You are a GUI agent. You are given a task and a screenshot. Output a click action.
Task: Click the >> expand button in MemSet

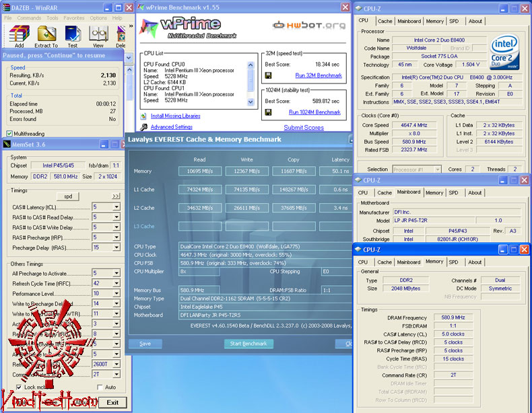click(116, 196)
